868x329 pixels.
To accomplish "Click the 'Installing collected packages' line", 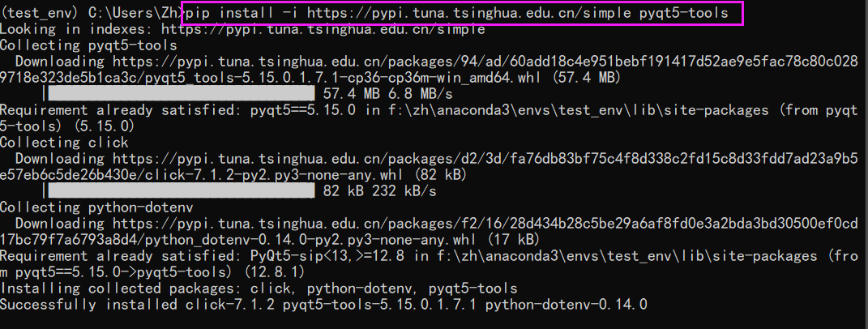I will pos(259,288).
